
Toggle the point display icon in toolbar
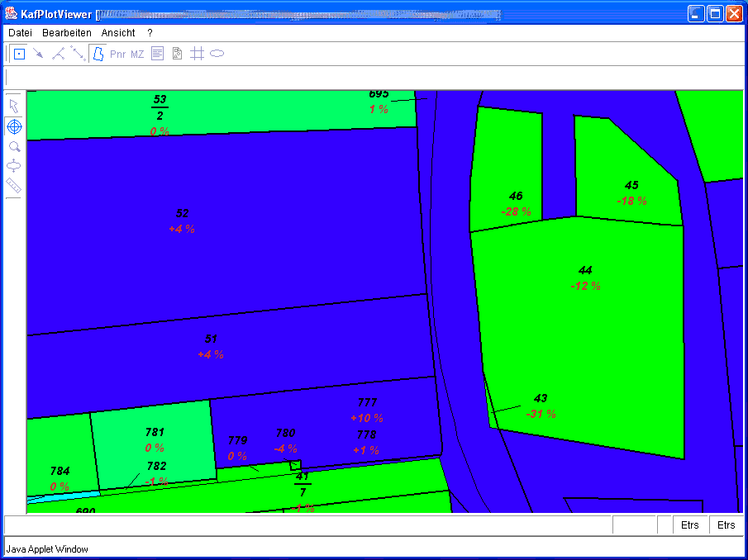point(19,55)
